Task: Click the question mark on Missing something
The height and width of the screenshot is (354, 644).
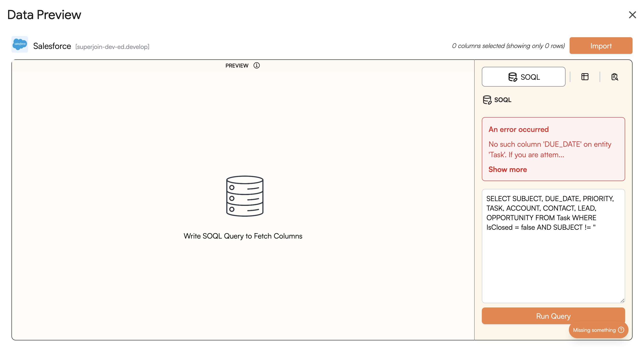Action: pyautogui.click(x=621, y=330)
